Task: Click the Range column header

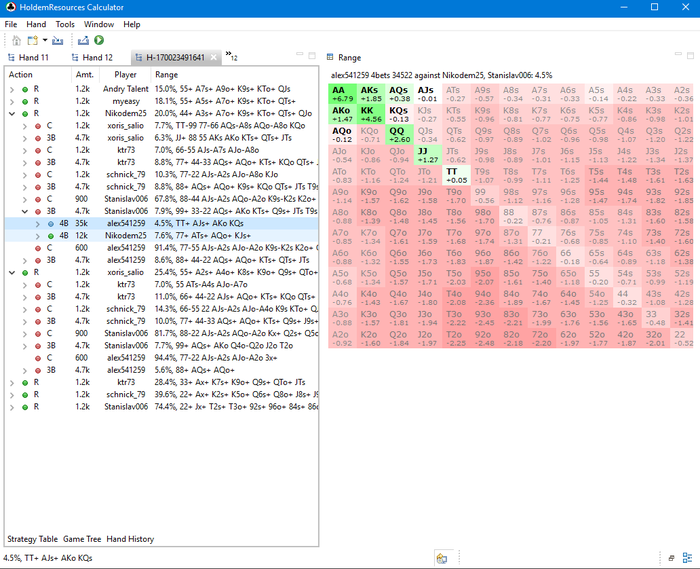Action: pyautogui.click(x=234, y=75)
